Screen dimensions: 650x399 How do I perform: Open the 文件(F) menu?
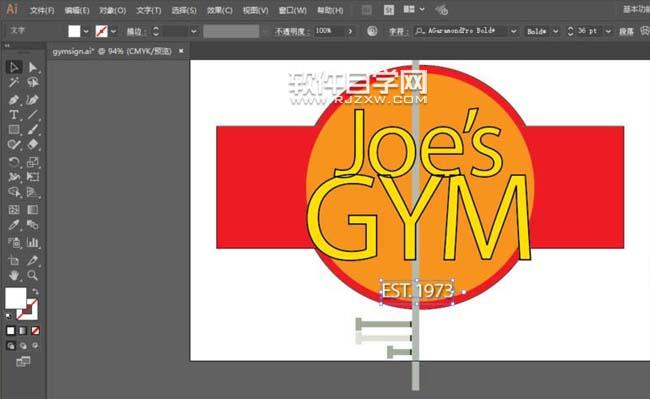click(42, 10)
